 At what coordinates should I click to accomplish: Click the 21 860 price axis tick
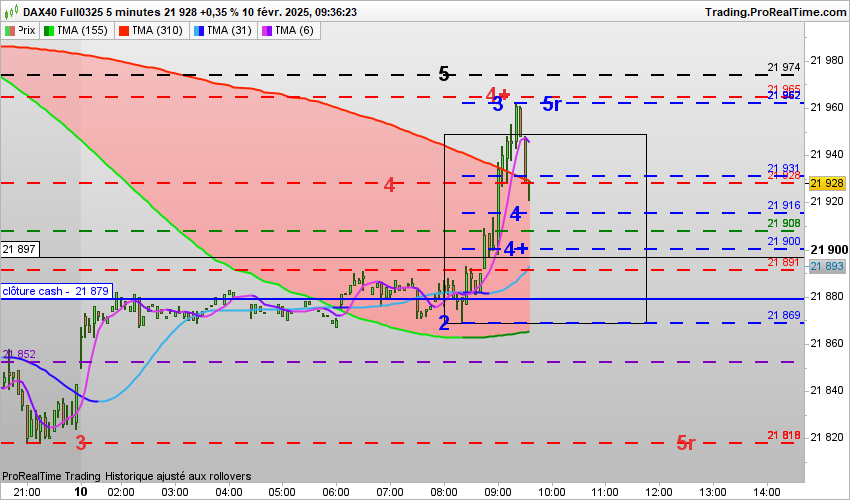827,343
